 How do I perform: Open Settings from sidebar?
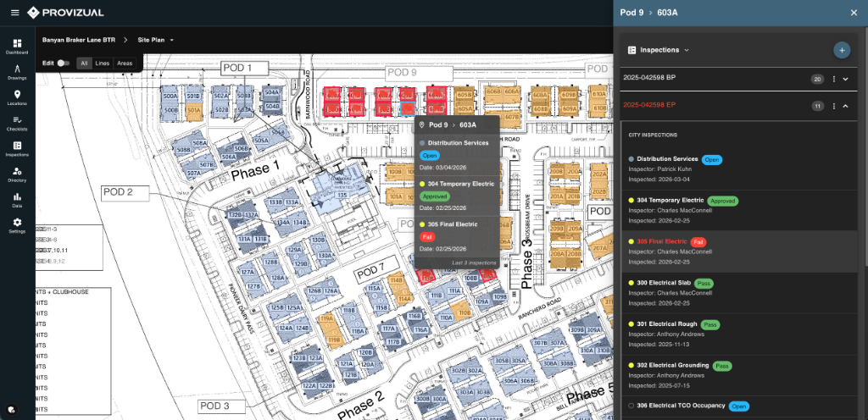coord(17,225)
